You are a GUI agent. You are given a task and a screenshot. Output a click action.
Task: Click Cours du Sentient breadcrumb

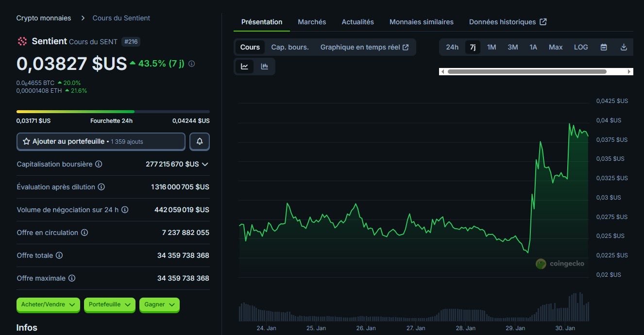pos(121,18)
